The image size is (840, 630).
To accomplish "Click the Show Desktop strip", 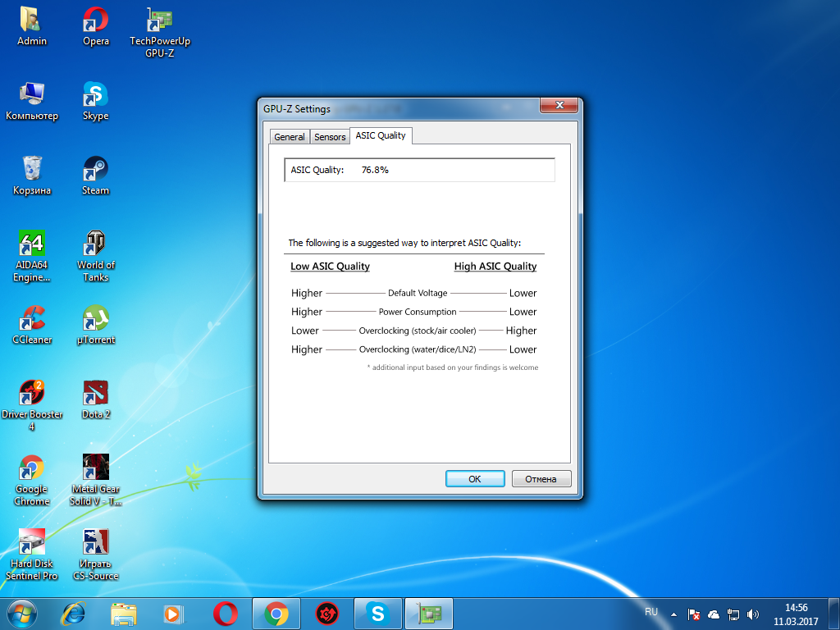I will click(834, 614).
